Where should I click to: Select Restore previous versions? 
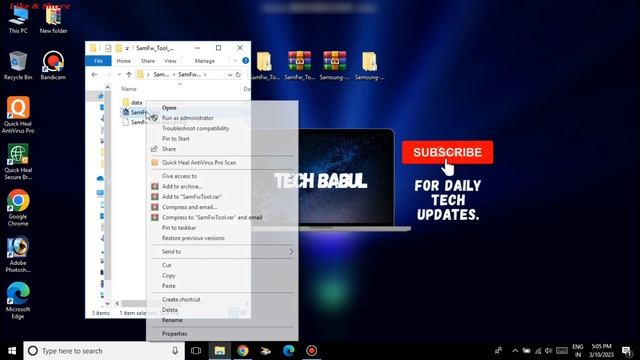[x=193, y=238]
